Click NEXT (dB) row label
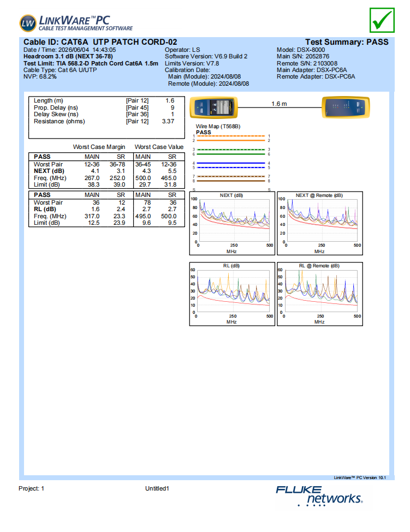This screenshot has width=410, height=532. click(49, 171)
